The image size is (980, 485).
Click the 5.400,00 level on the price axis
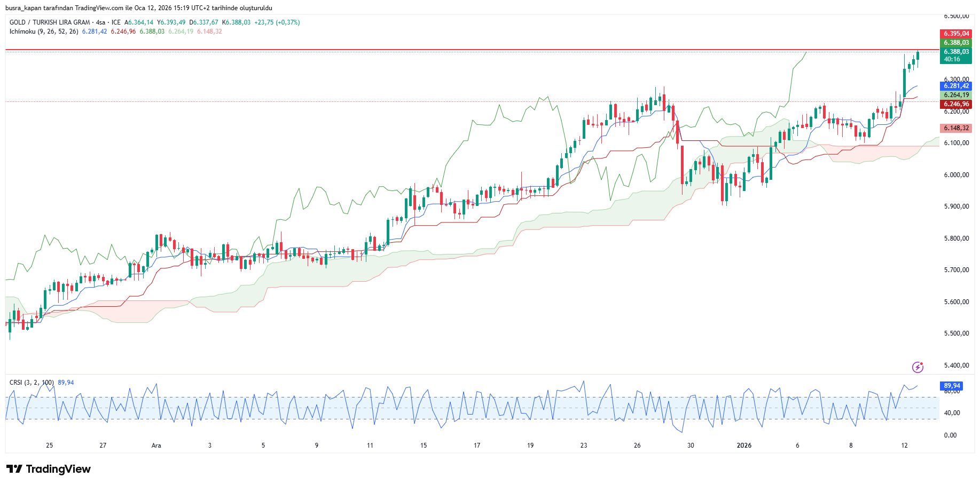coord(956,365)
